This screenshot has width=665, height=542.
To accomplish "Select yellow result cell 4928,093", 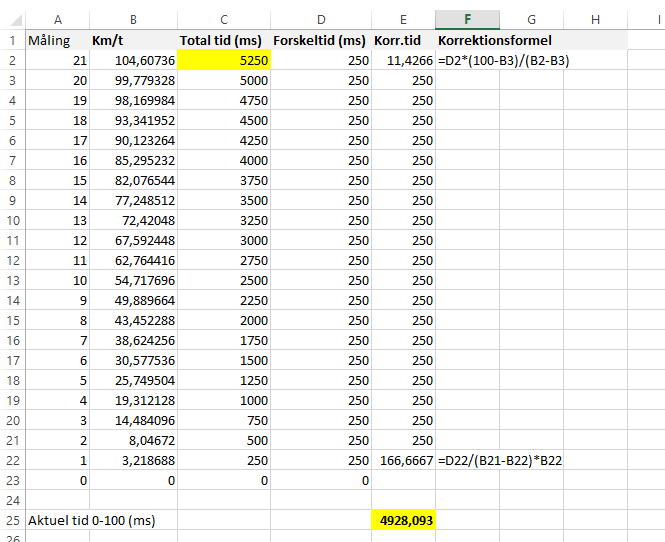I will (403, 520).
